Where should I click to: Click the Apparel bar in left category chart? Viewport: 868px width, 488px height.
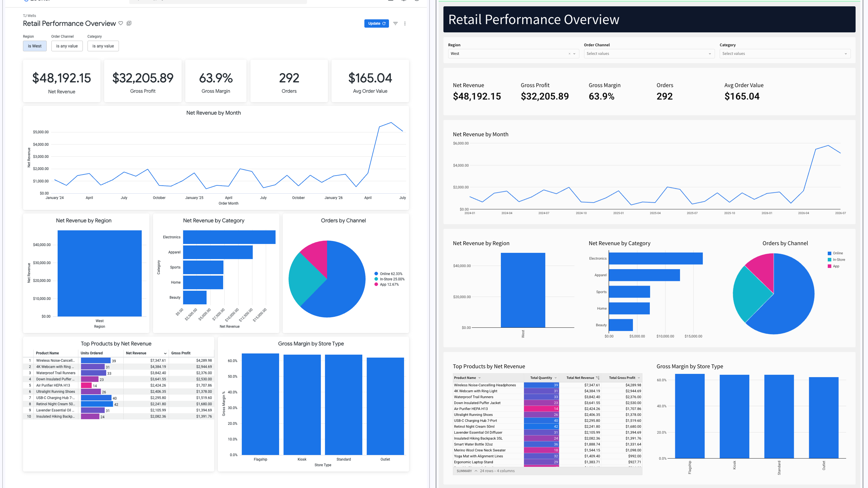[x=218, y=252]
